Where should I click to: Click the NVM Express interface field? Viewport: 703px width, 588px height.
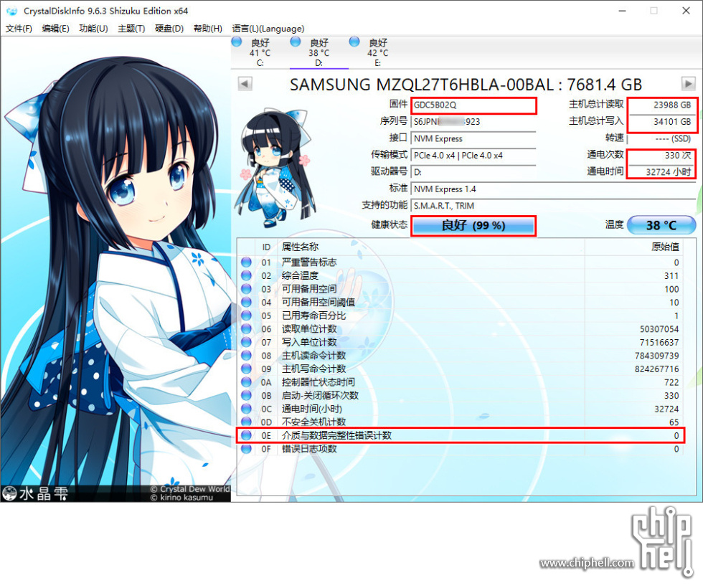(473, 139)
